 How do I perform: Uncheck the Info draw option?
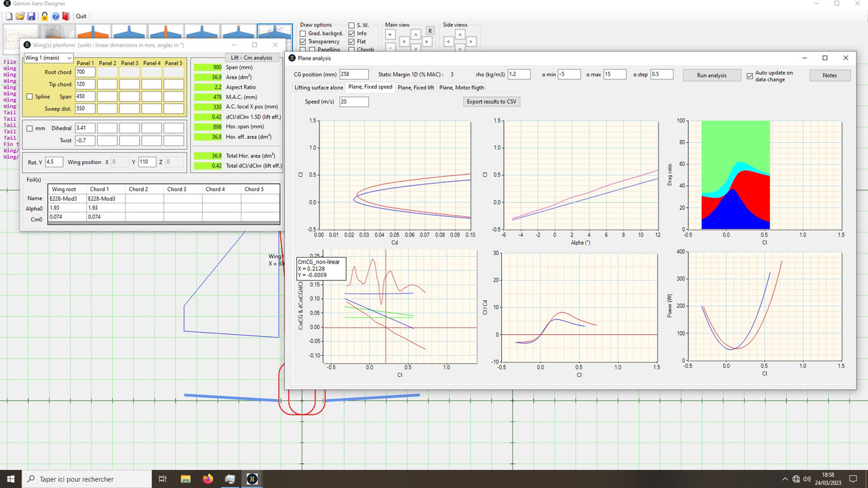351,33
